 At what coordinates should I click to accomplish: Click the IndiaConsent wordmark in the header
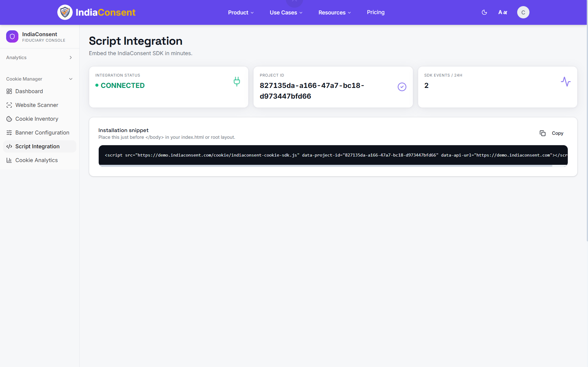click(105, 12)
